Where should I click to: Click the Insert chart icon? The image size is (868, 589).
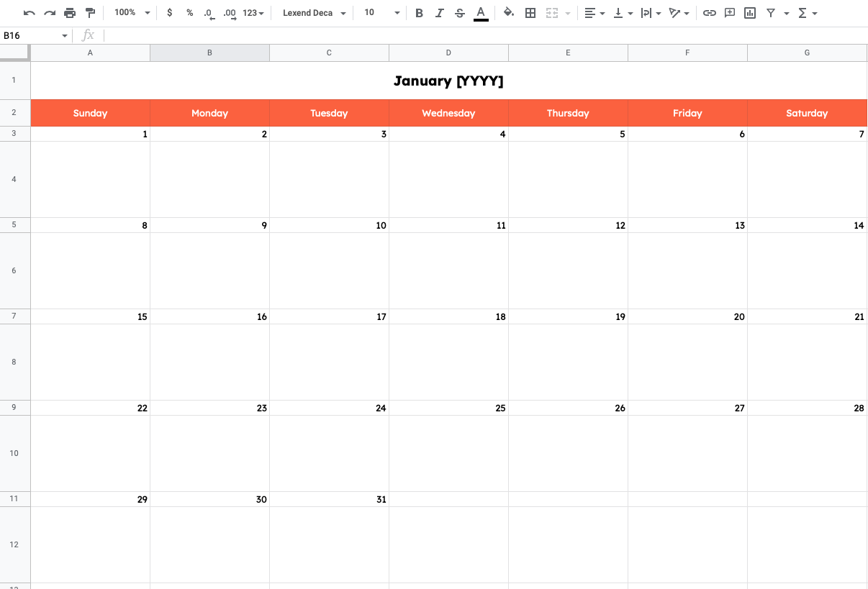750,12
